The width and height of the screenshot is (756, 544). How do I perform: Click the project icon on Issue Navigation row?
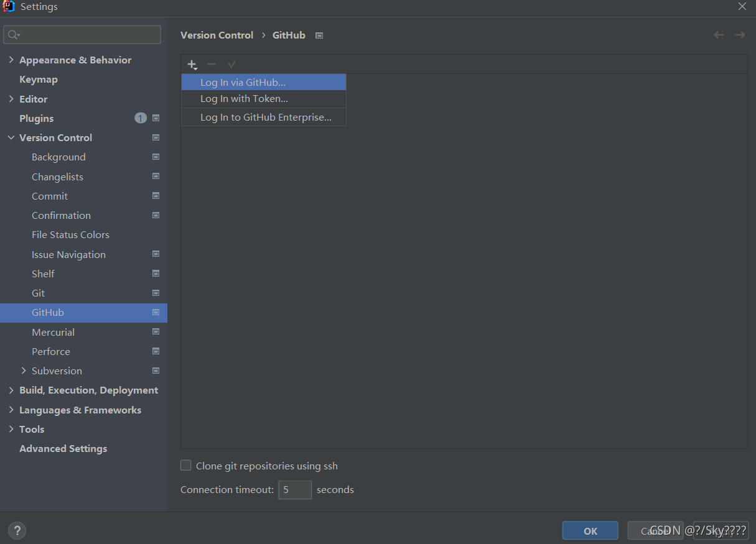pyautogui.click(x=156, y=254)
